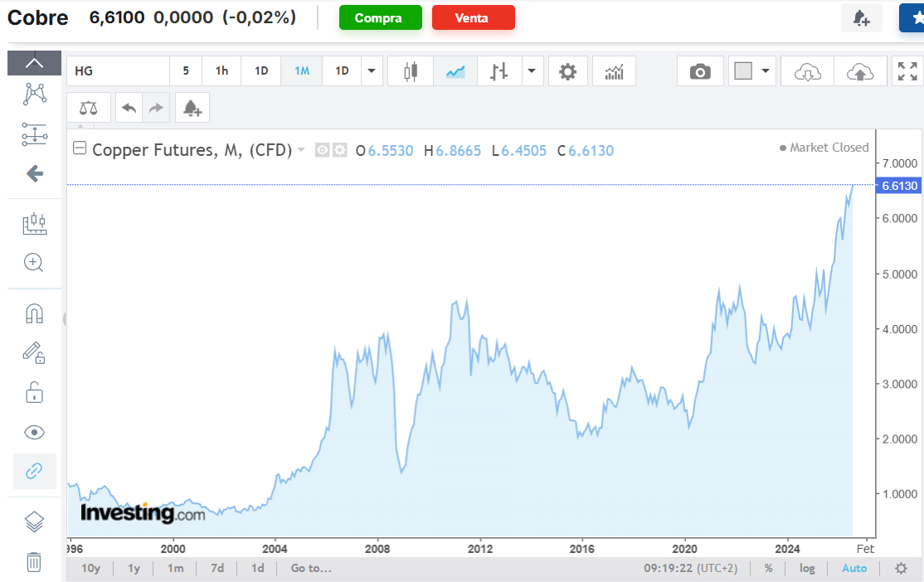924x582 pixels.
Task: Click the green Compra button
Action: pos(380,17)
